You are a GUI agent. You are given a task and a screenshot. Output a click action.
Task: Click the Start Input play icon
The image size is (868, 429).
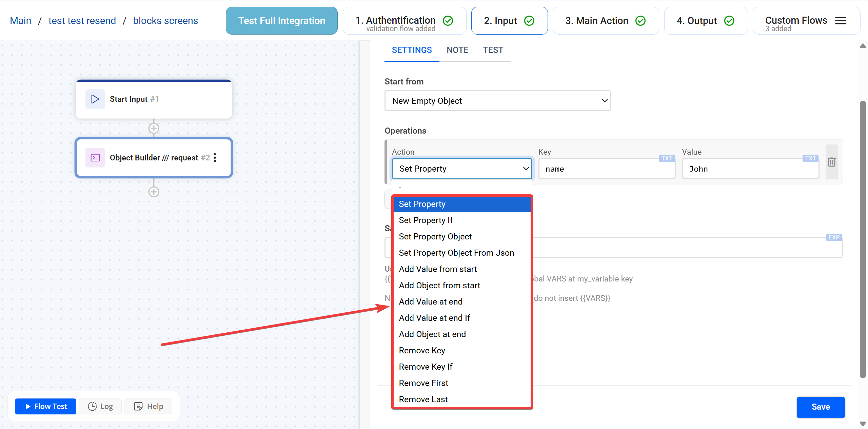tap(95, 99)
